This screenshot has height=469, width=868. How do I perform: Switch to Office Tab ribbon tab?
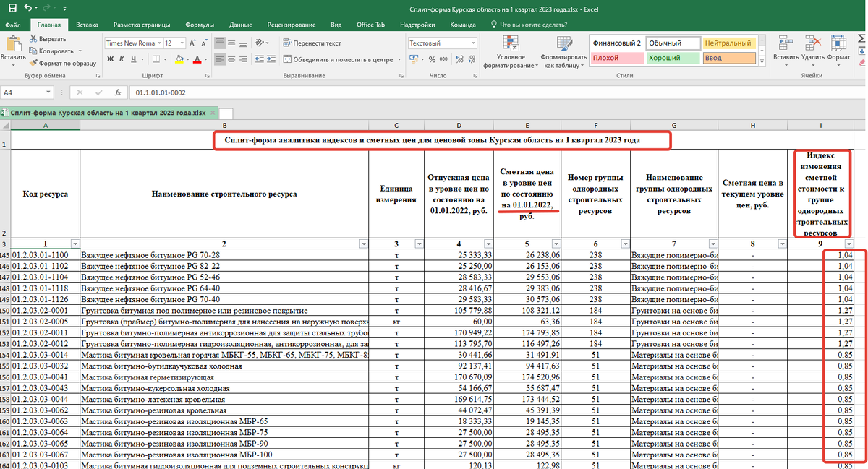click(370, 25)
